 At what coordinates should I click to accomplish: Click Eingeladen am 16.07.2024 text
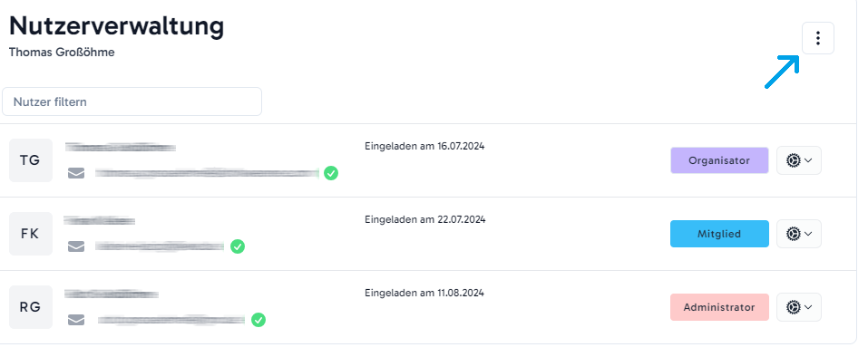[424, 147]
